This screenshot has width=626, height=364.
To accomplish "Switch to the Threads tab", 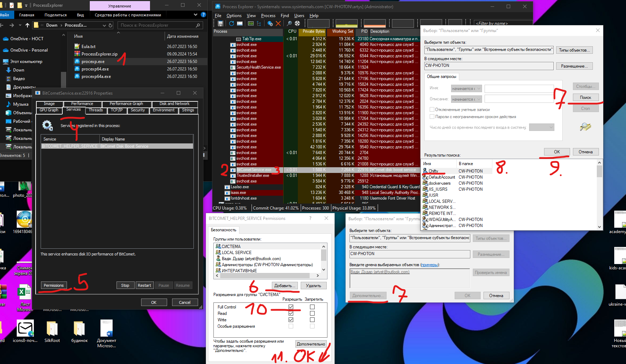I will pyautogui.click(x=95, y=110).
